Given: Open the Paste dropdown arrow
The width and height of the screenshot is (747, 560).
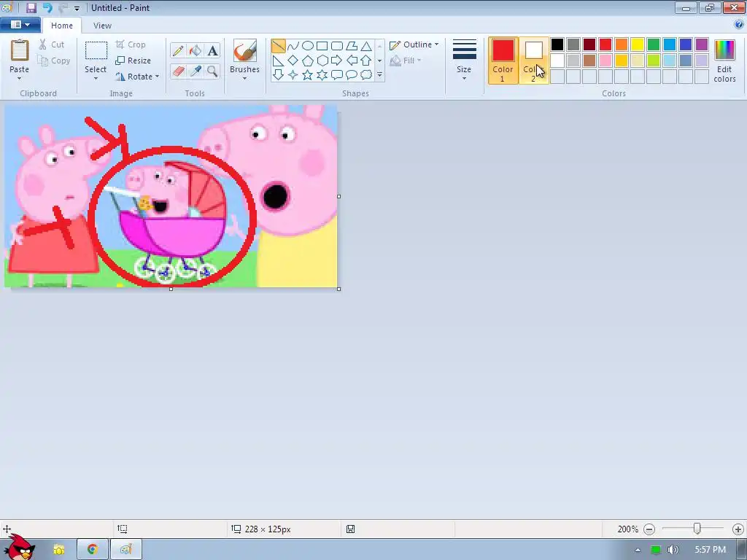Looking at the screenshot, I should (x=19, y=79).
